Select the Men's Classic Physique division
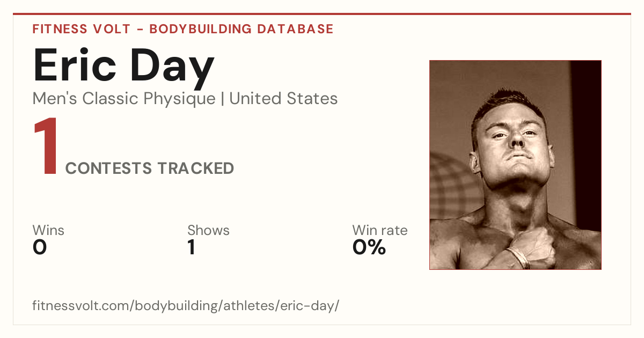This screenshot has height=338, width=644. pyautogui.click(x=124, y=99)
